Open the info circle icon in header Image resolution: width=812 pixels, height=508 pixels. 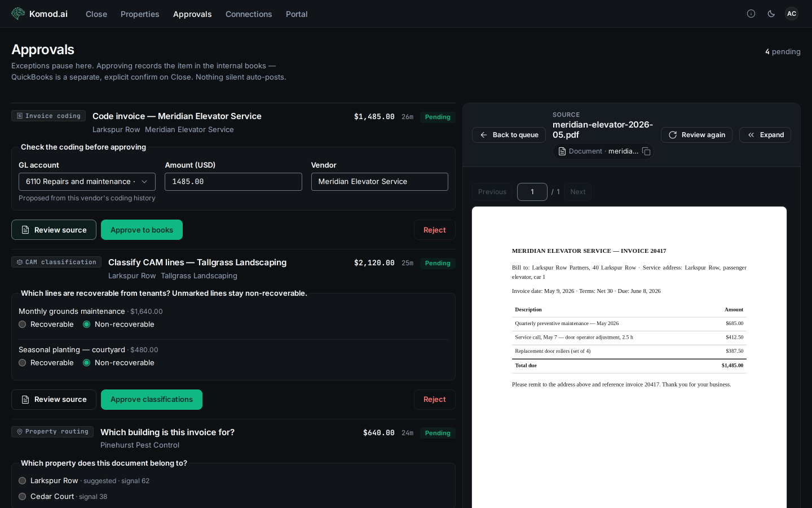click(x=751, y=14)
